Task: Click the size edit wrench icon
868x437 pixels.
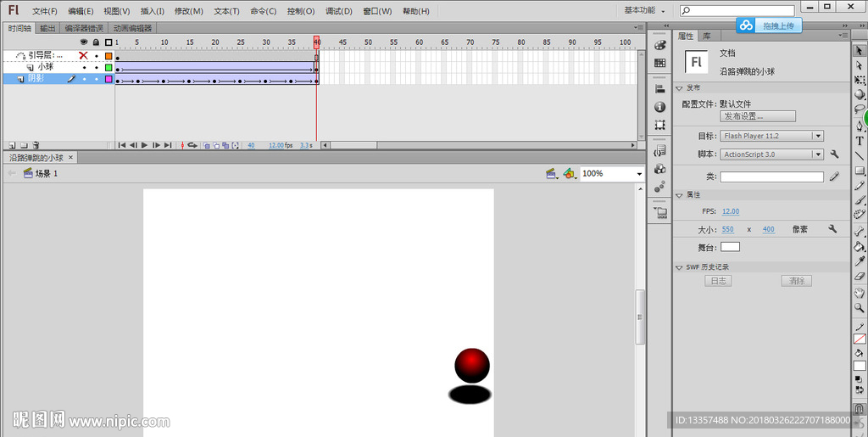Action: [x=832, y=229]
